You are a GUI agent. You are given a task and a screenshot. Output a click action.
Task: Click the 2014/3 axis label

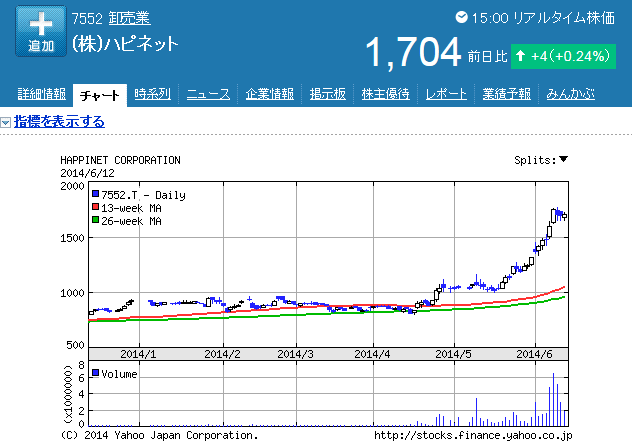[295, 354]
